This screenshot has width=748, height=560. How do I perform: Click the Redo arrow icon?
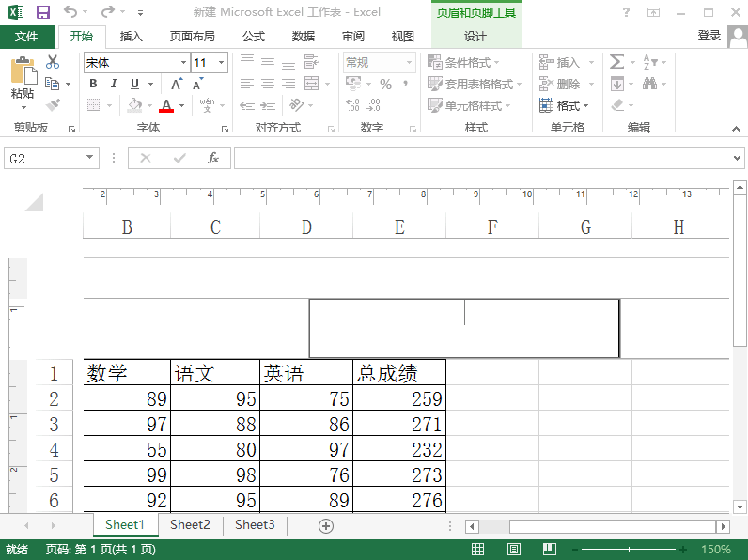(108, 11)
